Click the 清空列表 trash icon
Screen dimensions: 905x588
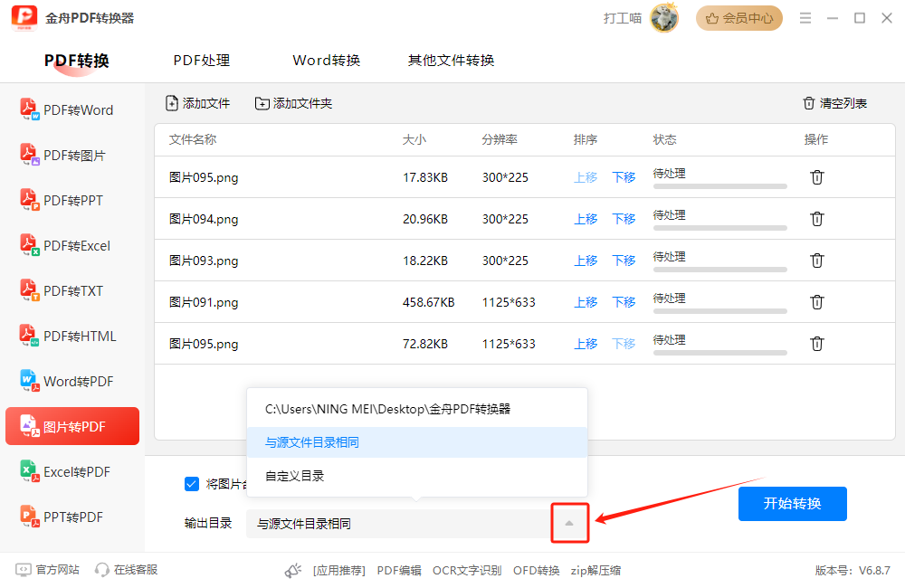click(810, 102)
